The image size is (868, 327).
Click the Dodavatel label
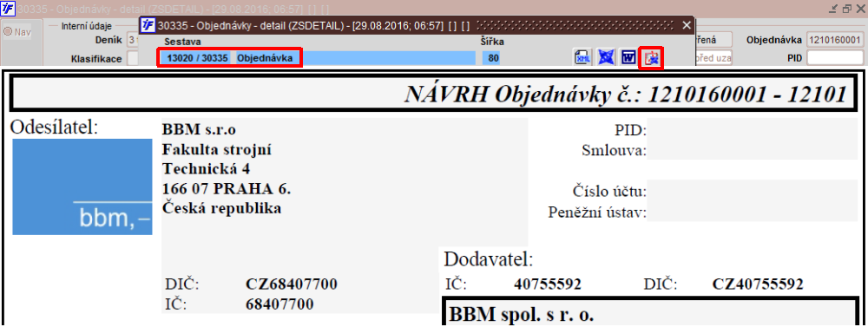(488, 259)
